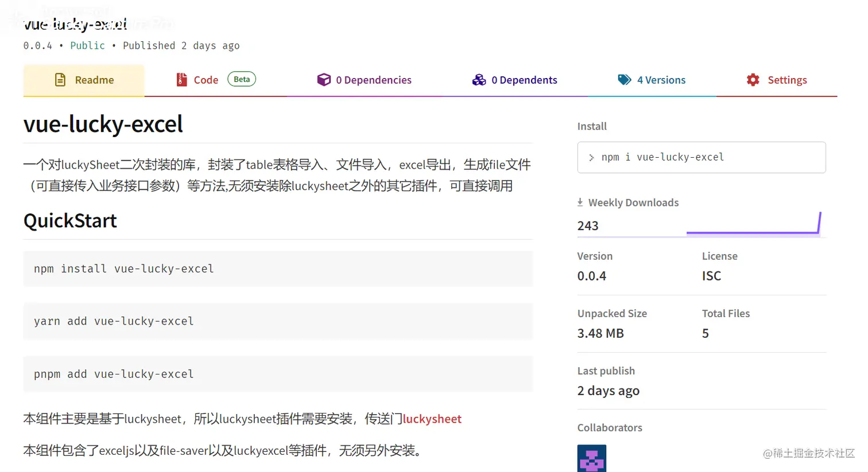Click the tag icon next to 4 Versions

(625, 80)
